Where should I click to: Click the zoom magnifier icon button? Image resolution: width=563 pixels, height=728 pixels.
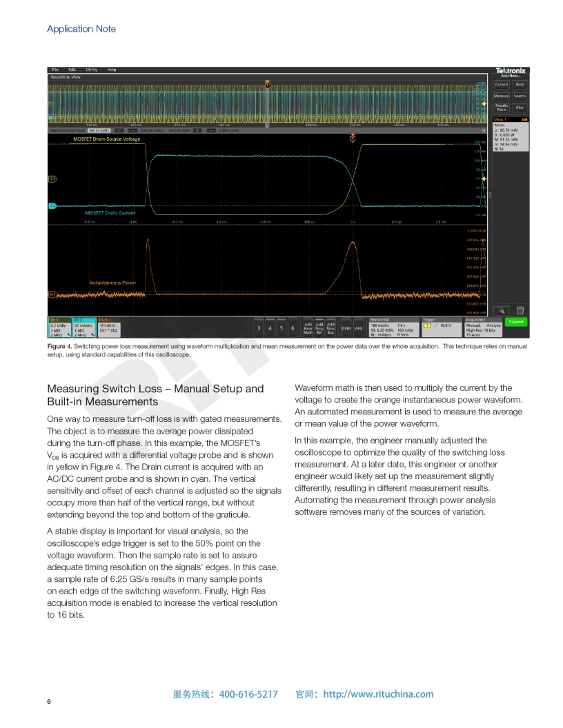coord(502,311)
